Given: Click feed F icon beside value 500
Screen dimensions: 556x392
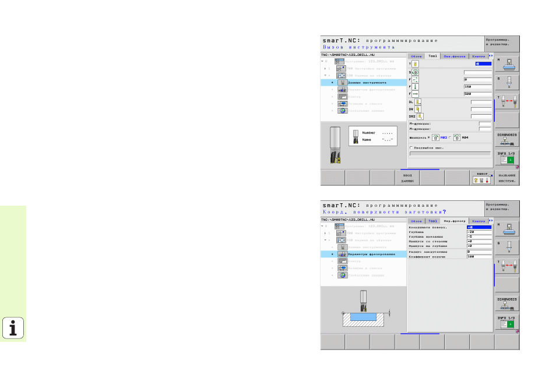Looking at the screenshot, I should point(415,94).
